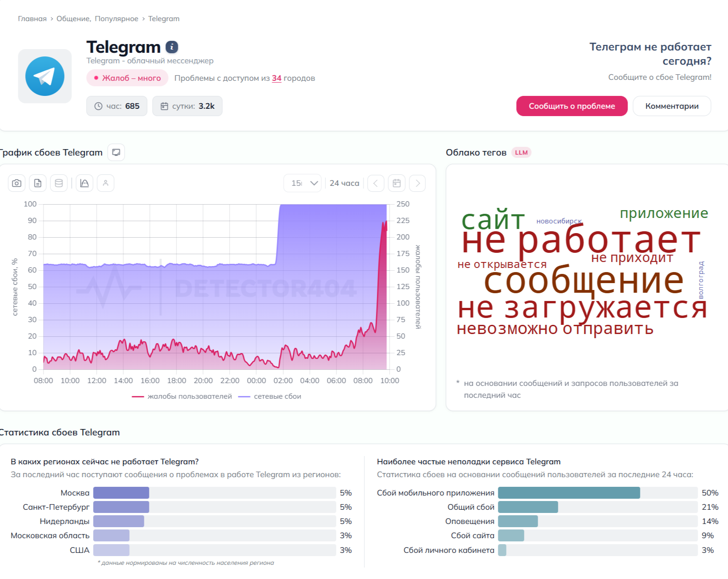This screenshot has width=728, height=579.
Task: Click the database icon in chart toolbar
Action: [59, 183]
